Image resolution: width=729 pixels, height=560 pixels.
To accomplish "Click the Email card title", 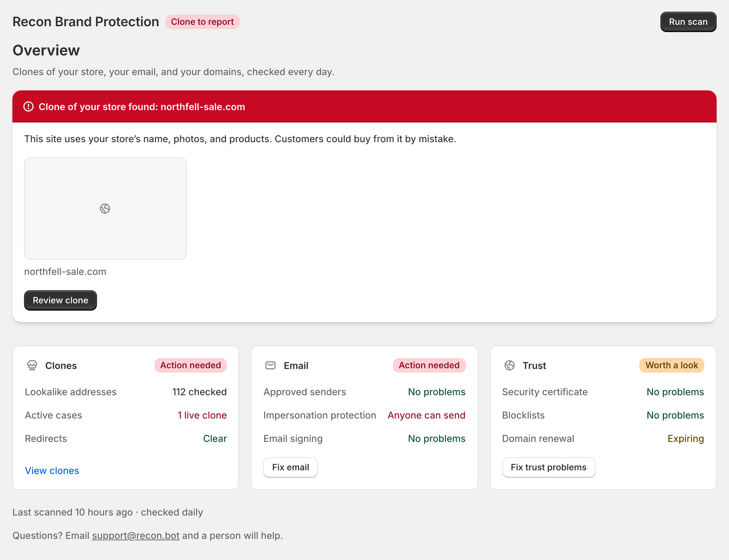I will (x=296, y=366).
